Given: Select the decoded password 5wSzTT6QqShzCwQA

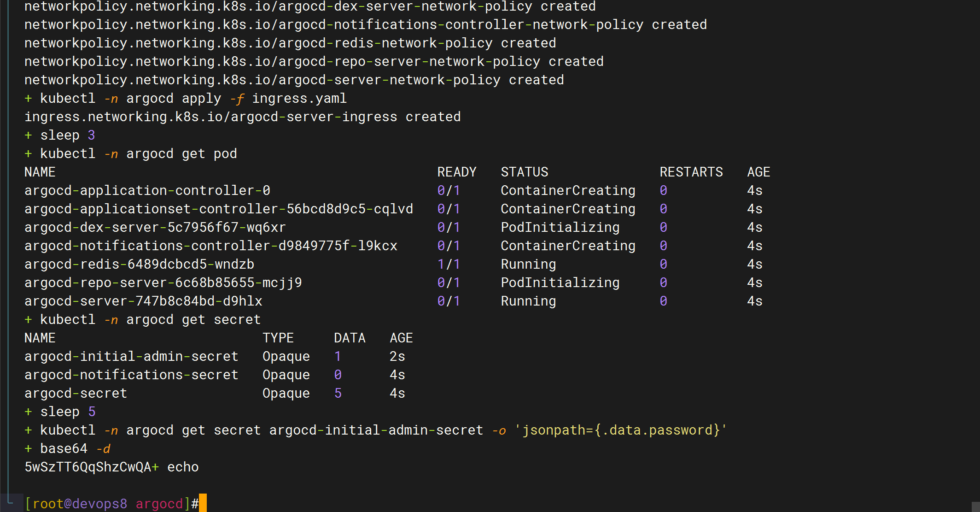Looking at the screenshot, I should 88,467.
